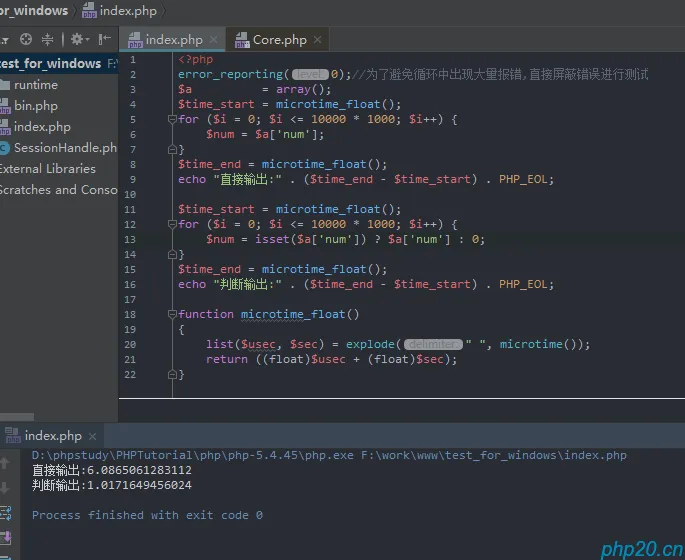
Task: Click the project panel horizontal scrollbar
Action: [x=17, y=417]
